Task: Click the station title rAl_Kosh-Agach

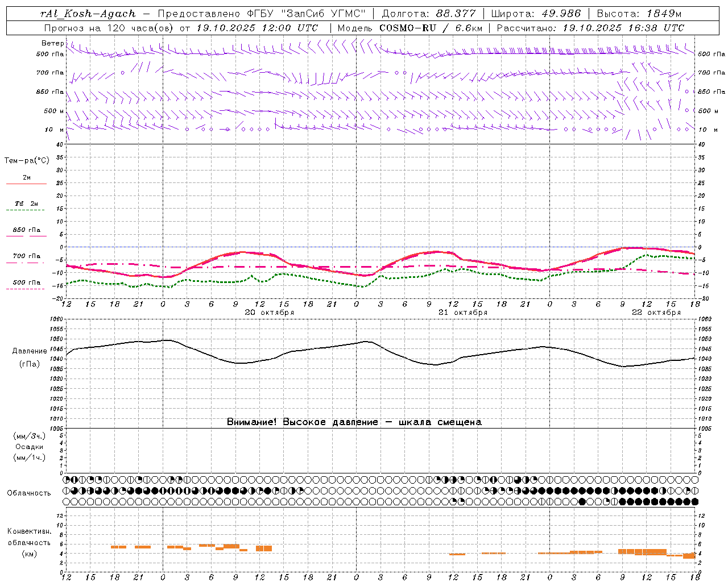Action: 88,14
